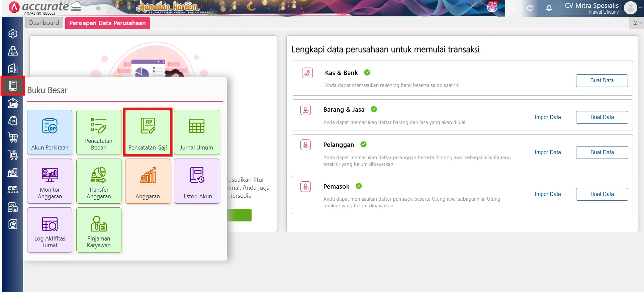Open the user profile avatar
This screenshot has height=292, width=644.
point(630,8)
